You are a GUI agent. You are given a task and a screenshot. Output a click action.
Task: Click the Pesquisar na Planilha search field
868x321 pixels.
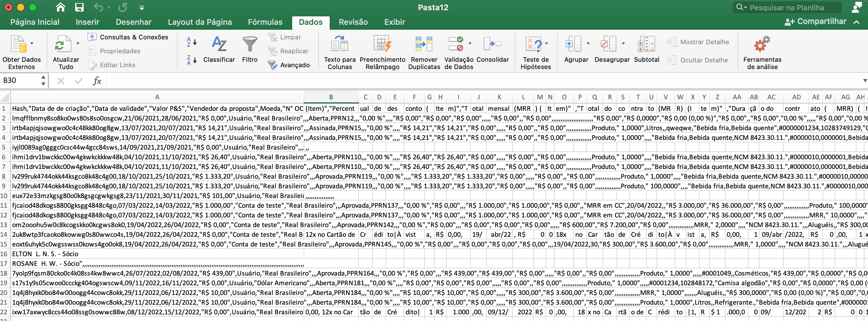click(x=787, y=7)
